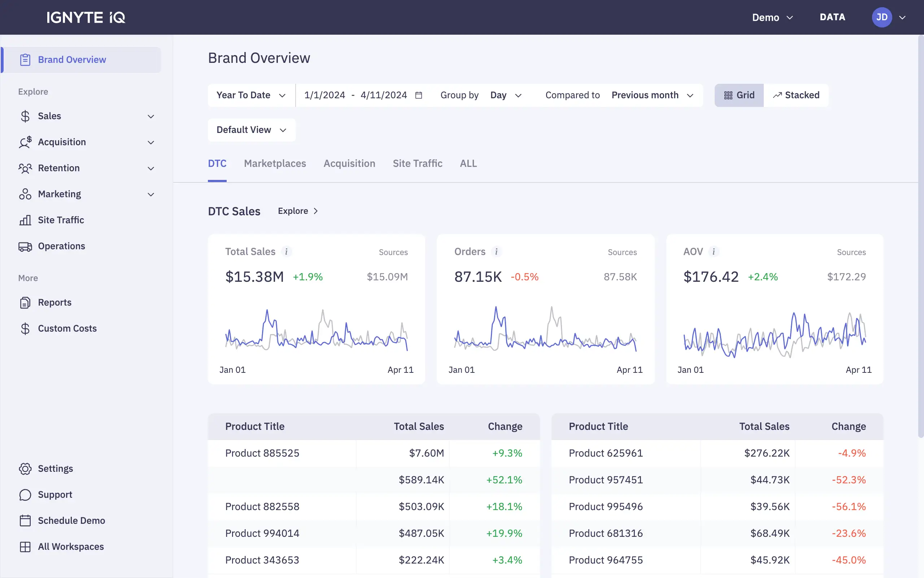Click Product 995496 row title
The width and height of the screenshot is (924, 578).
606,507
